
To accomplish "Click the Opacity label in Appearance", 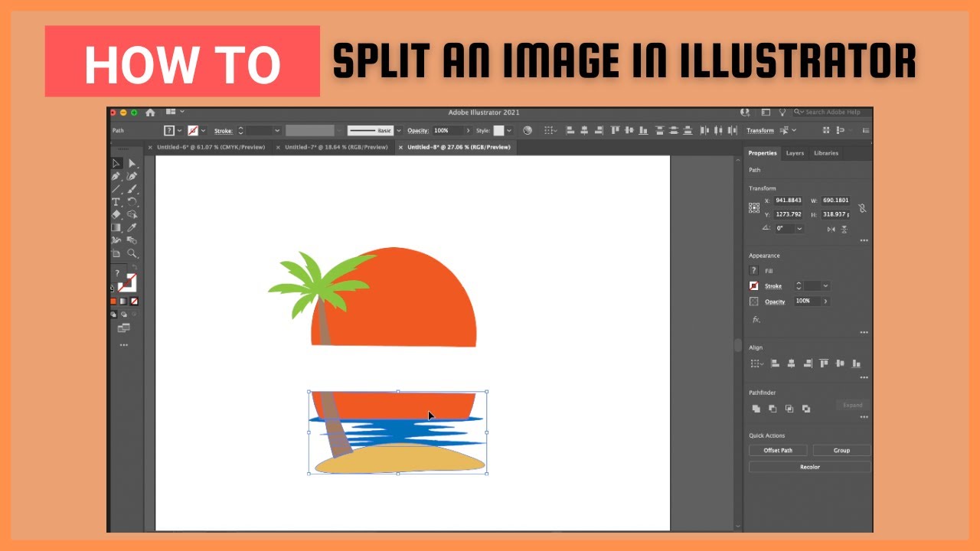I will [x=775, y=302].
